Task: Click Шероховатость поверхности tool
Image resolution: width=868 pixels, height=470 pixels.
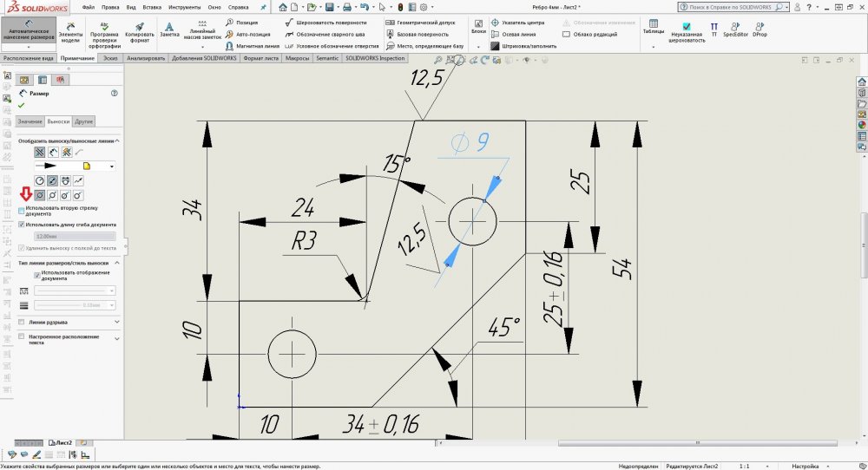Action: (x=325, y=23)
